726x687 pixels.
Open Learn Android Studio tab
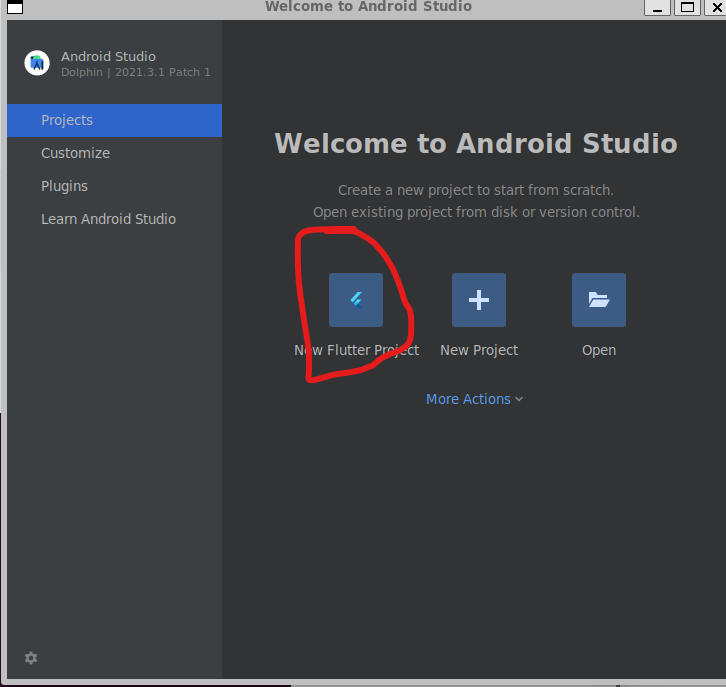114,219
